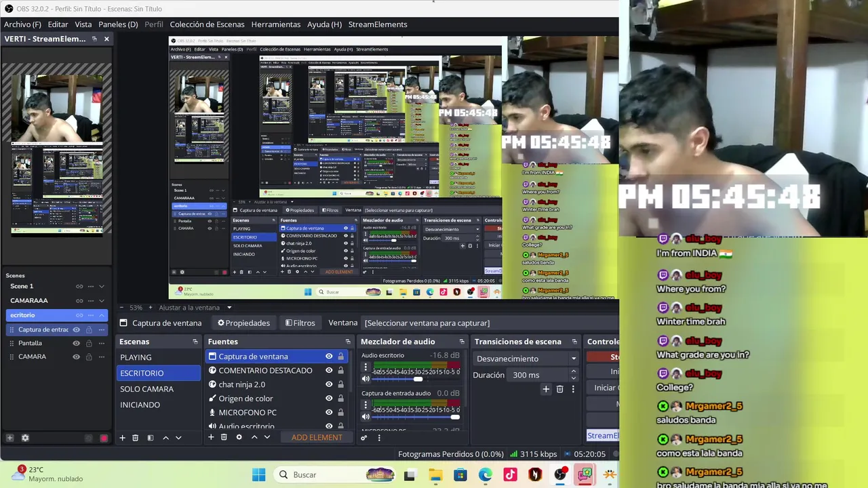This screenshot has height=488, width=868.
Task: Open Vista menu
Action: [83, 24]
